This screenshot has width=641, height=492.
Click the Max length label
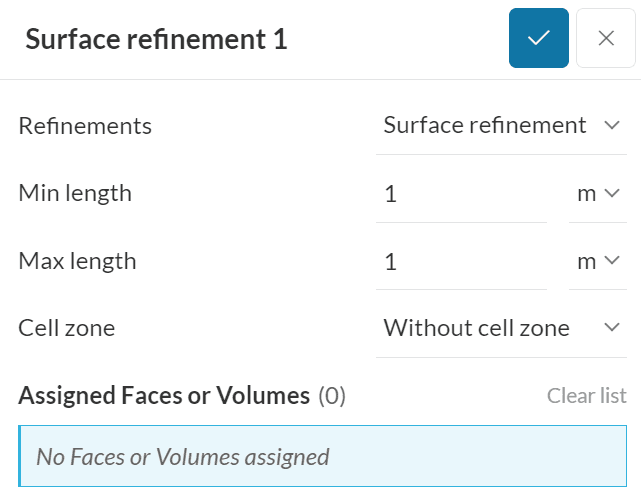pos(77,261)
